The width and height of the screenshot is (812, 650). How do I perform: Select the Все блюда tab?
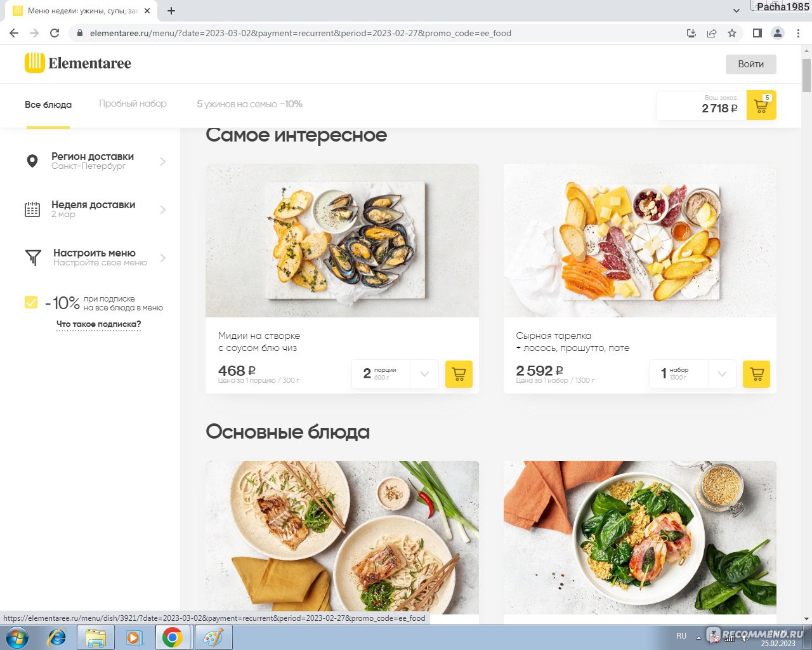tap(48, 105)
